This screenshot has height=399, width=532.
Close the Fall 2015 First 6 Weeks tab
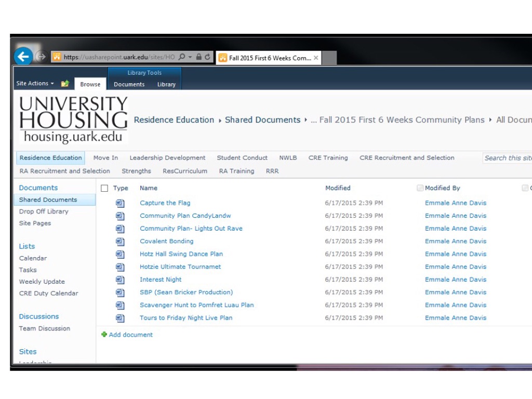coord(316,58)
